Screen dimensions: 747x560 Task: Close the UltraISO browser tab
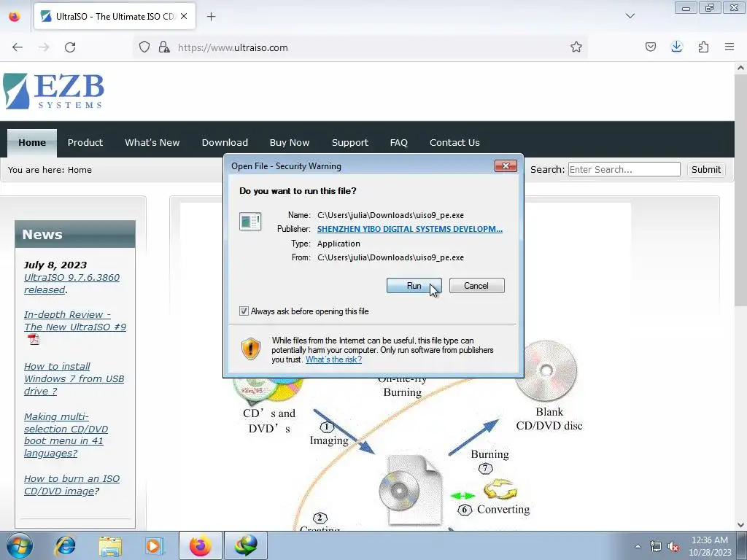(x=184, y=16)
